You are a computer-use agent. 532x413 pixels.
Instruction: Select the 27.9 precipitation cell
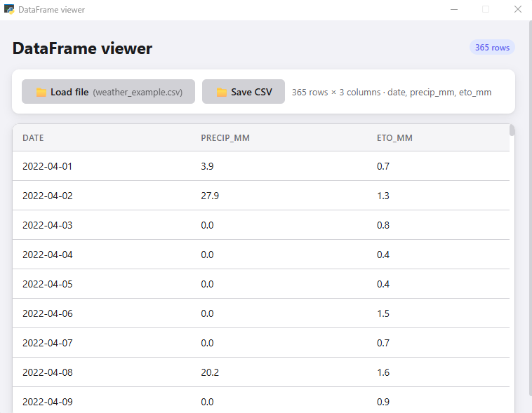coord(210,196)
